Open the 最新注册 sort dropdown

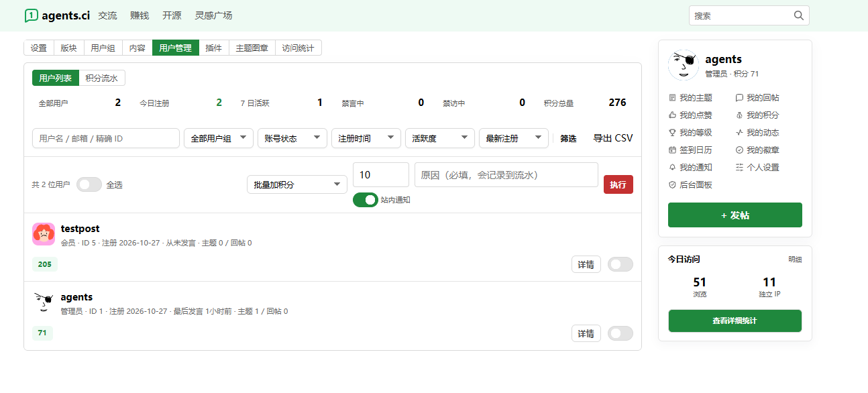point(514,138)
